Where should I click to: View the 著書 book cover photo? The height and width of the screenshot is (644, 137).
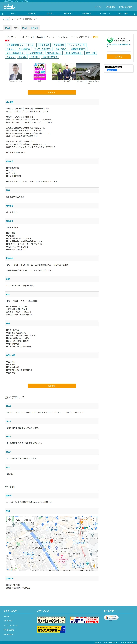tap(40, 71)
